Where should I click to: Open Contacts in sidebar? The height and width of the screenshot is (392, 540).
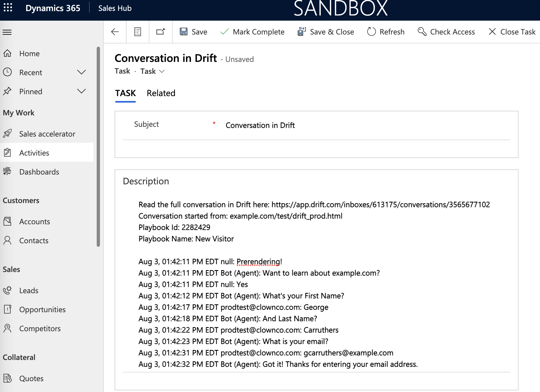pos(47,241)
